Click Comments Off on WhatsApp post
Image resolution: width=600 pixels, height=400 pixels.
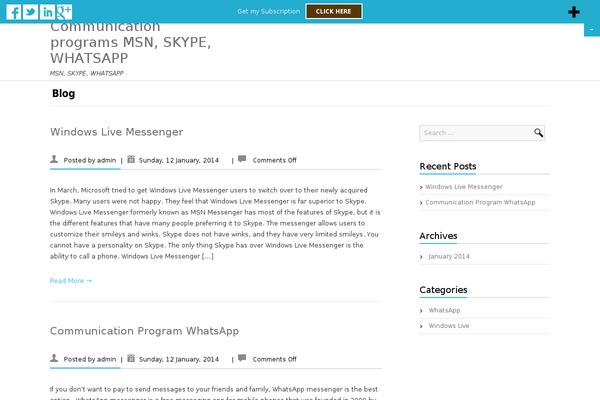pyautogui.click(x=274, y=359)
